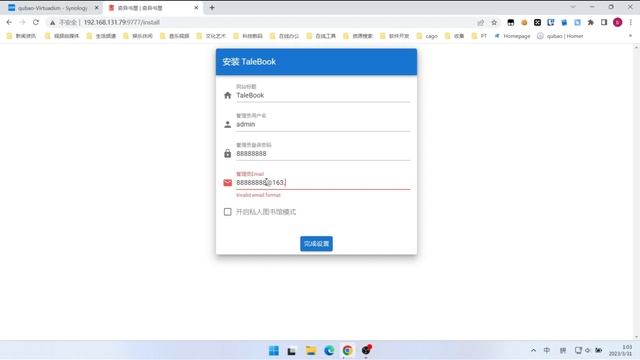This screenshot has width=640, height=360.
Task: Toggle the Chrome side panel icon
Action: (604, 22)
